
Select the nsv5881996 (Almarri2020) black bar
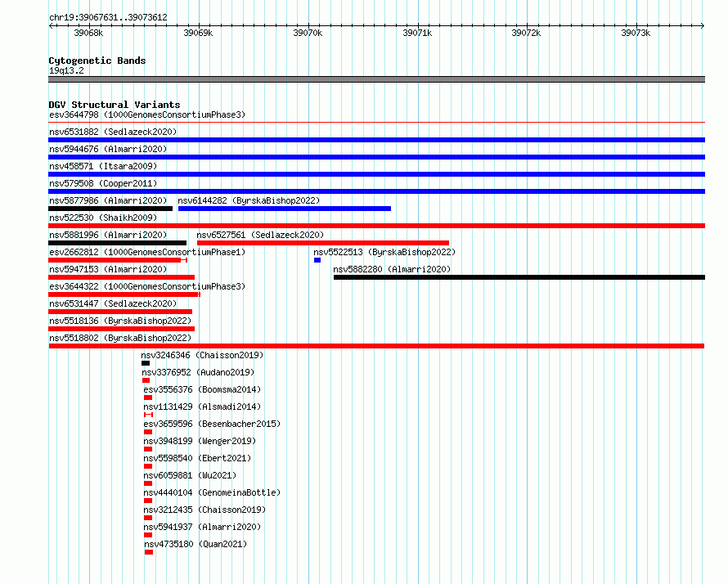point(118,243)
